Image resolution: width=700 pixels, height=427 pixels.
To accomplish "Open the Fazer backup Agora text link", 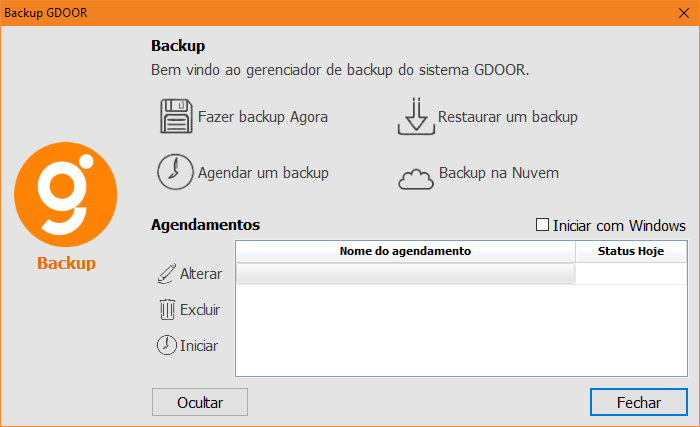I will pyautogui.click(x=263, y=117).
